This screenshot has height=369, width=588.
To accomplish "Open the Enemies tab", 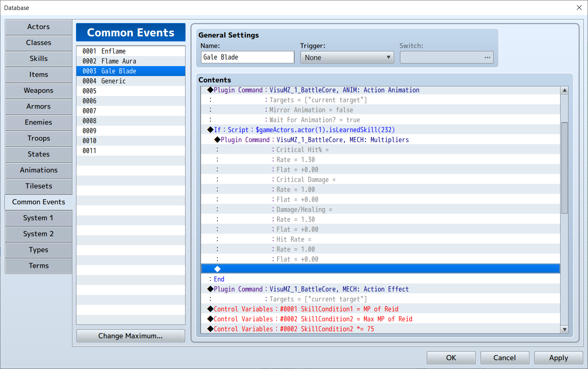I will (39, 123).
